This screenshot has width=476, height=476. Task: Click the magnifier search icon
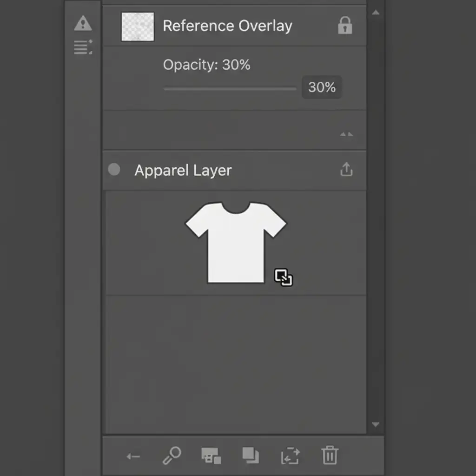tap(172, 456)
